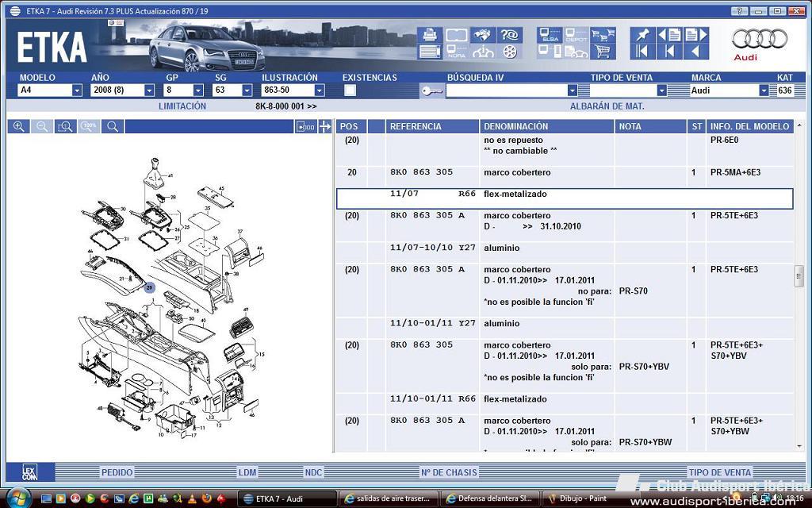Click the ELSA workstation icon
Viewport: 812px width, 508px height.
pos(549,35)
